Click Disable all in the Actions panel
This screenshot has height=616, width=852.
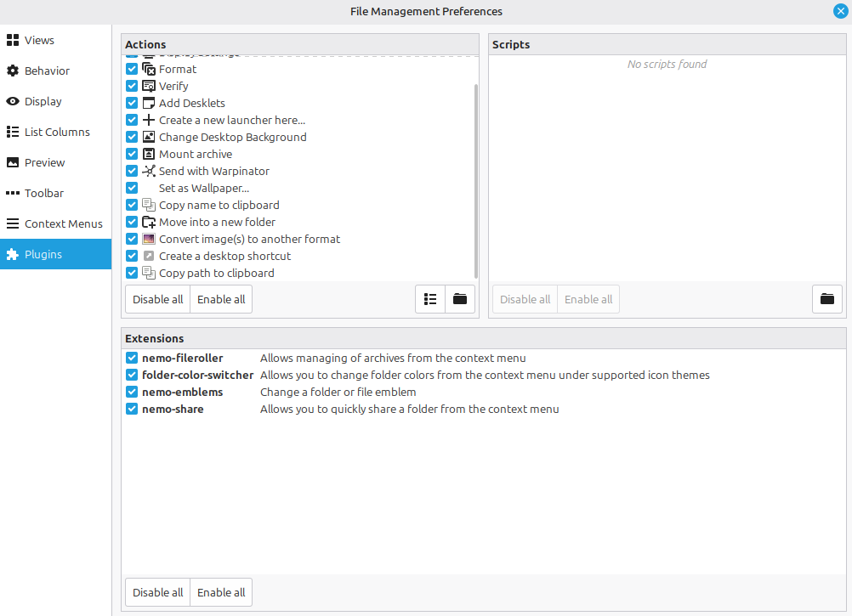157,299
